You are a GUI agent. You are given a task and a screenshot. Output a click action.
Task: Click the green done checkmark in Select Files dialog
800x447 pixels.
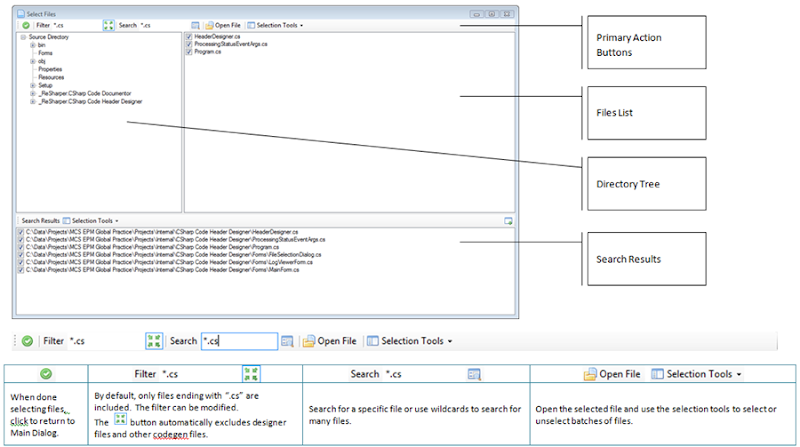26,25
